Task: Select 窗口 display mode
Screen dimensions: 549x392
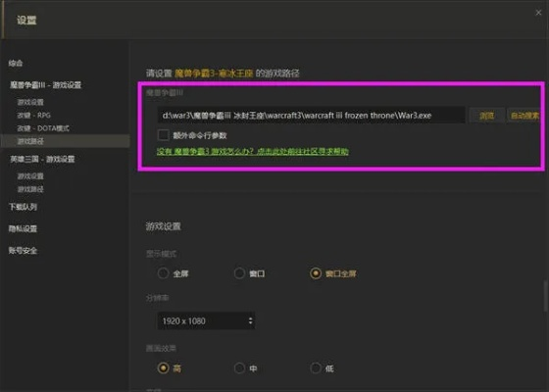Action: [239, 273]
